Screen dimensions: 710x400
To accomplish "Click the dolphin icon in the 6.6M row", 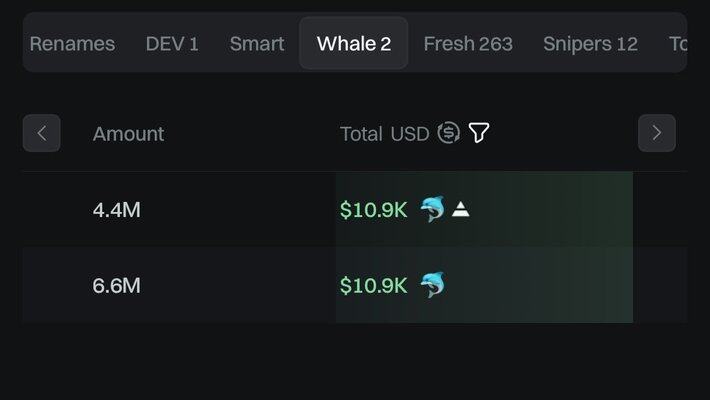I will [x=432, y=285].
